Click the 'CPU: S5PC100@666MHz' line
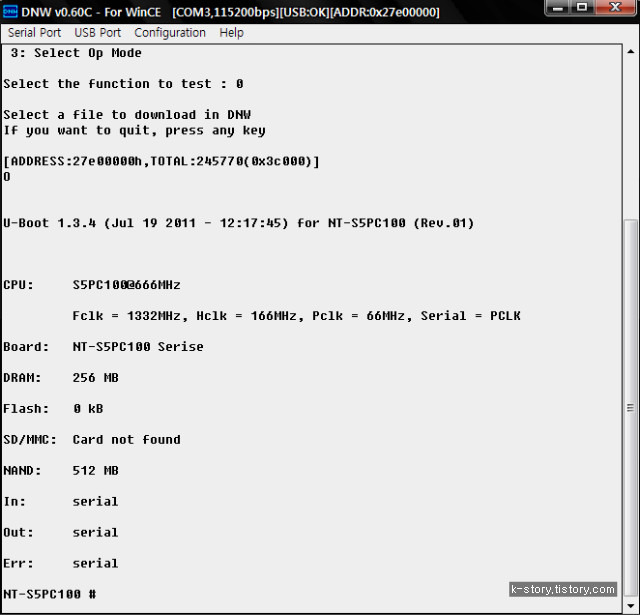Image resolution: width=640 pixels, height=615 pixels. [92, 285]
